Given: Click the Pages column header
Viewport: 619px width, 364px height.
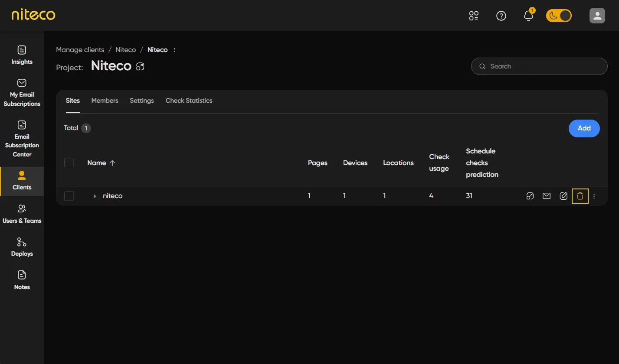Looking at the screenshot, I should (x=318, y=163).
